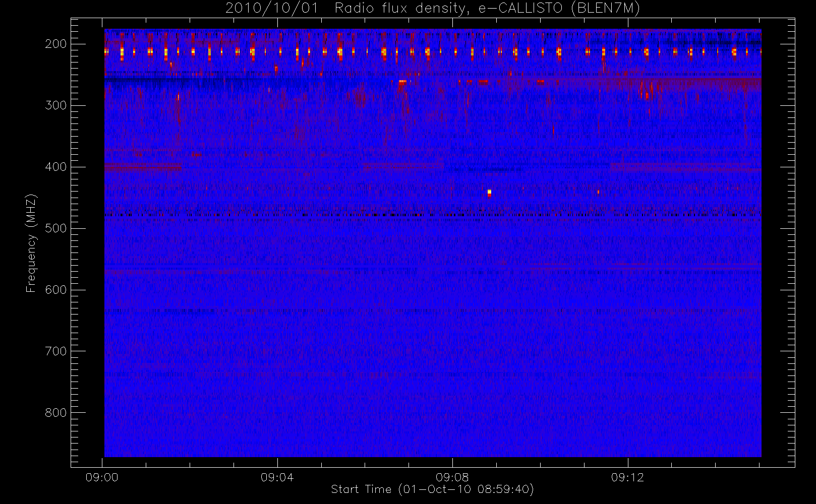Click the 200 frequency tick label
The width and height of the screenshot is (816, 504).
[56, 44]
